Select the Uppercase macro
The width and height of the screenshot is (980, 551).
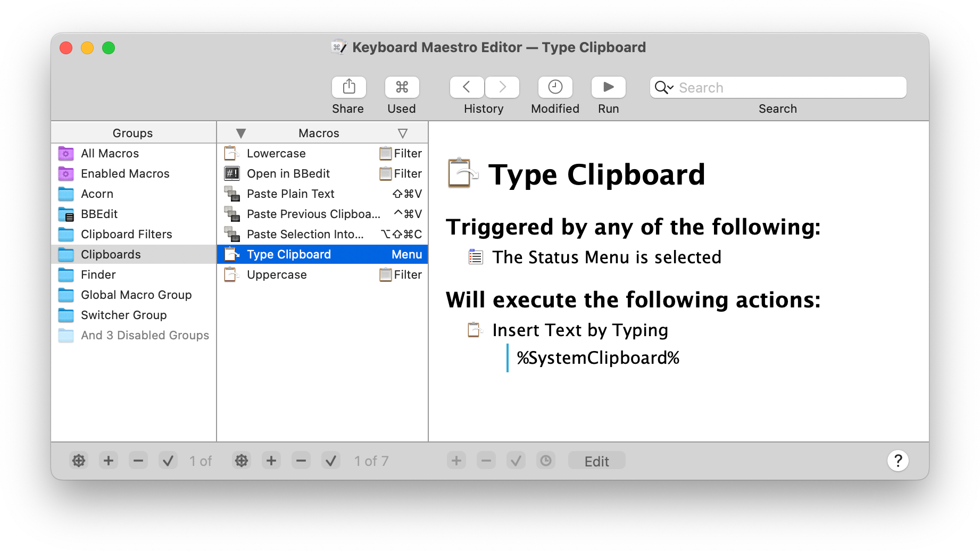pyautogui.click(x=322, y=274)
